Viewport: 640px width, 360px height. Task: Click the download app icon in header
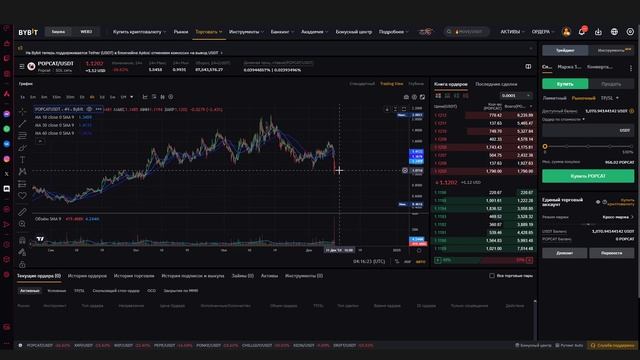pos(598,31)
